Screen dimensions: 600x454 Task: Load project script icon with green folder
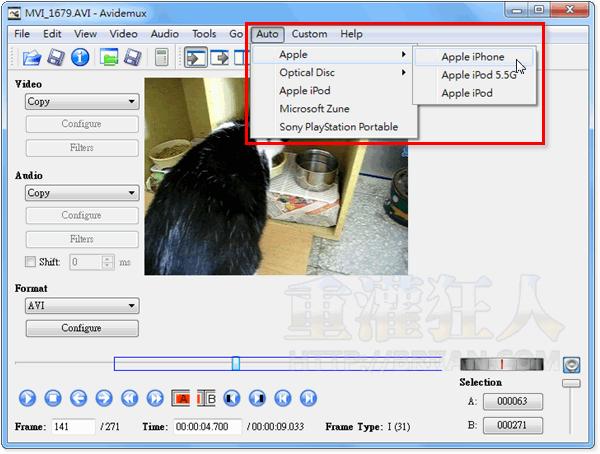point(109,58)
